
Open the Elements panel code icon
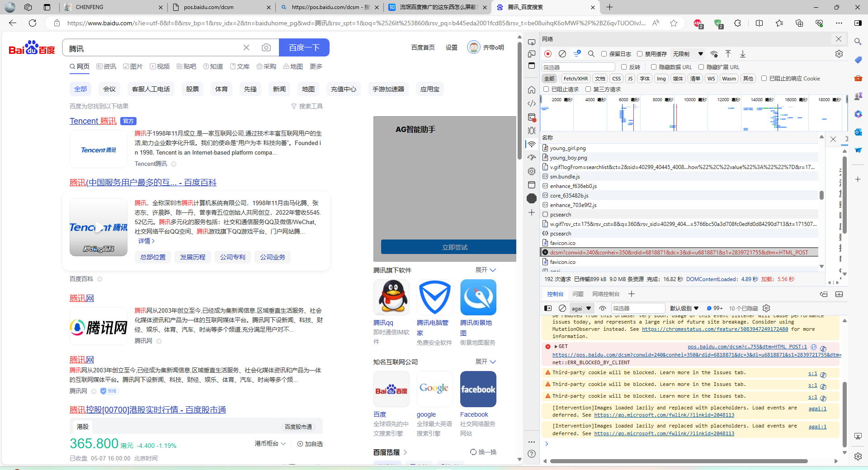pyautogui.click(x=532, y=103)
